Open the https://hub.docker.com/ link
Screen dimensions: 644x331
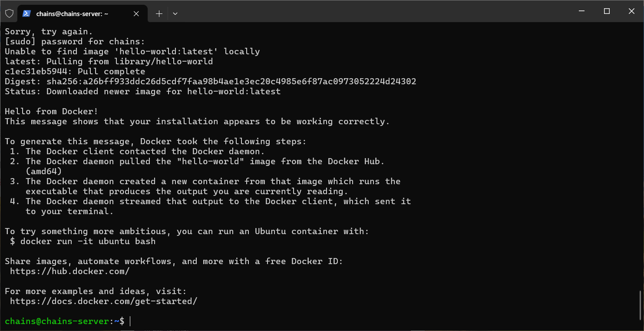[x=70, y=271]
